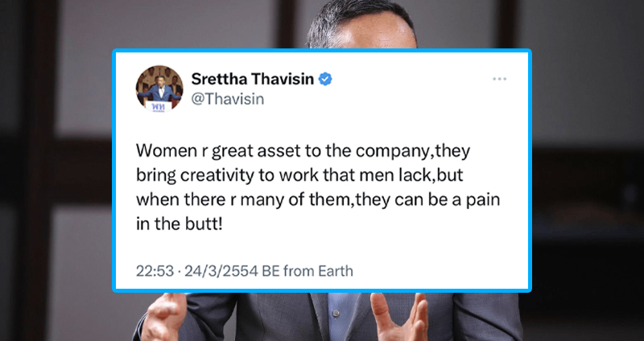Click the 22:53 timestamp

[155, 271]
